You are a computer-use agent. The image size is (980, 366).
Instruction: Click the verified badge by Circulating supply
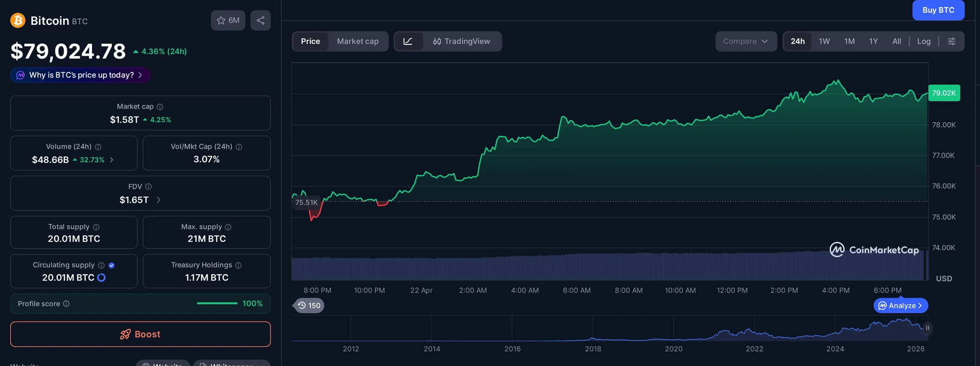(x=112, y=265)
